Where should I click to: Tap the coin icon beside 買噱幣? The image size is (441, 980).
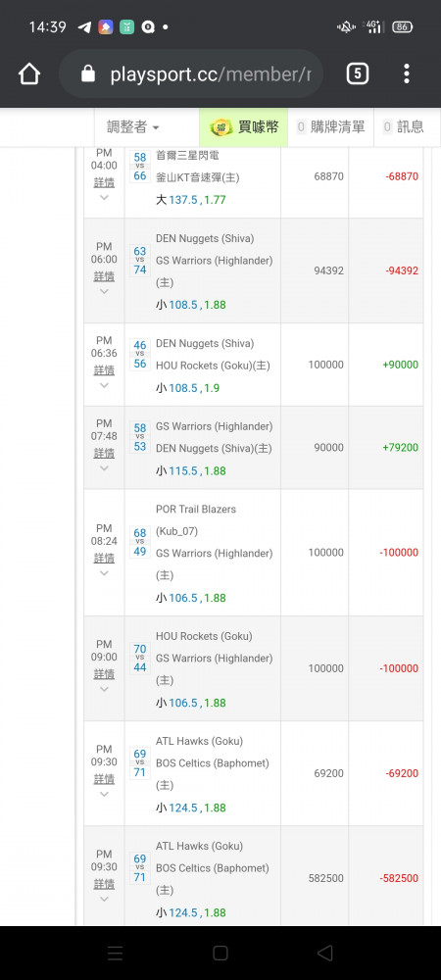pyautogui.click(x=220, y=127)
